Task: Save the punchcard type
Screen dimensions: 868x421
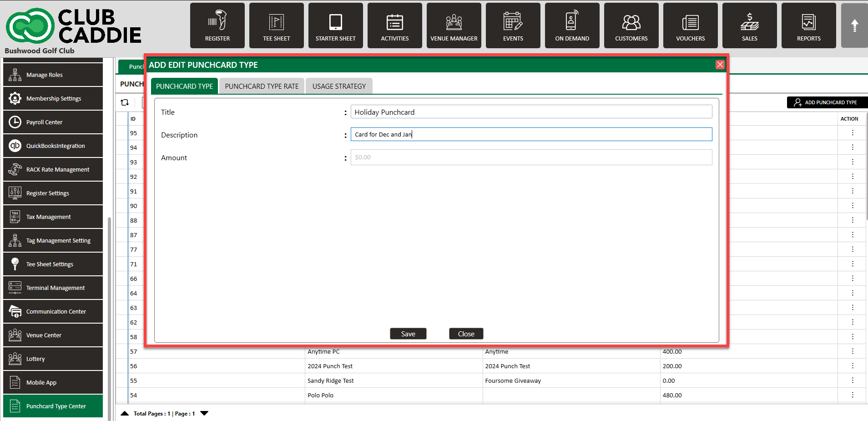Action: coord(408,334)
